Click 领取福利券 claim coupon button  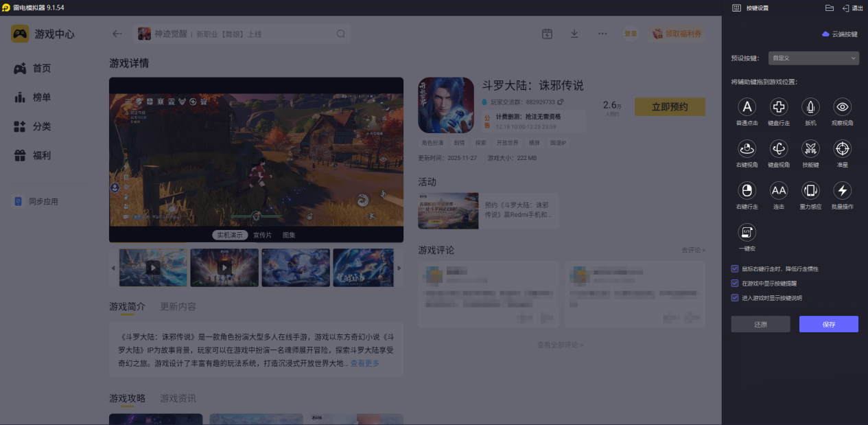[x=677, y=34]
